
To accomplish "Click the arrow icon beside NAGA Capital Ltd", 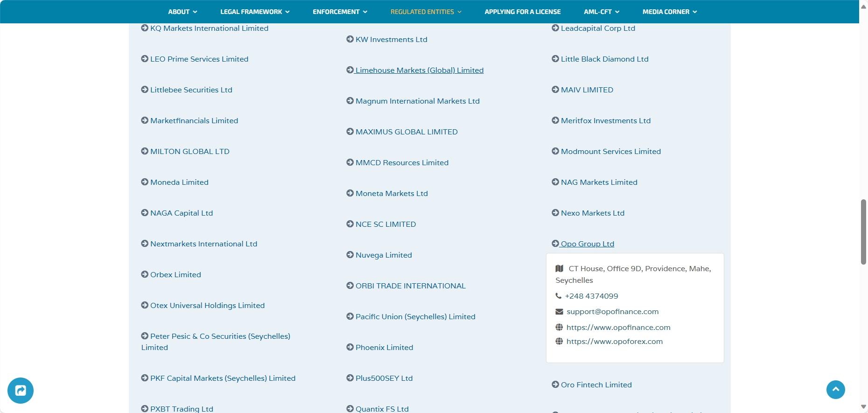I will coord(145,213).
